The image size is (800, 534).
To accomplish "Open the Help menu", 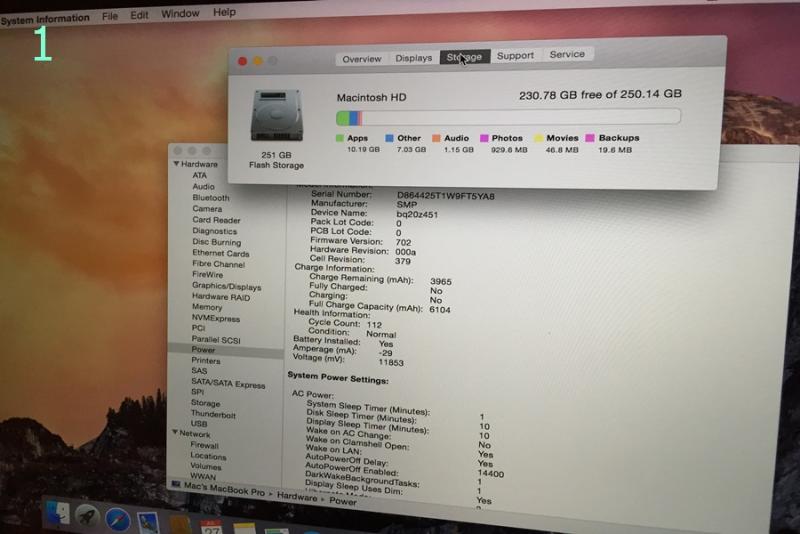I will tap(224, 12).
